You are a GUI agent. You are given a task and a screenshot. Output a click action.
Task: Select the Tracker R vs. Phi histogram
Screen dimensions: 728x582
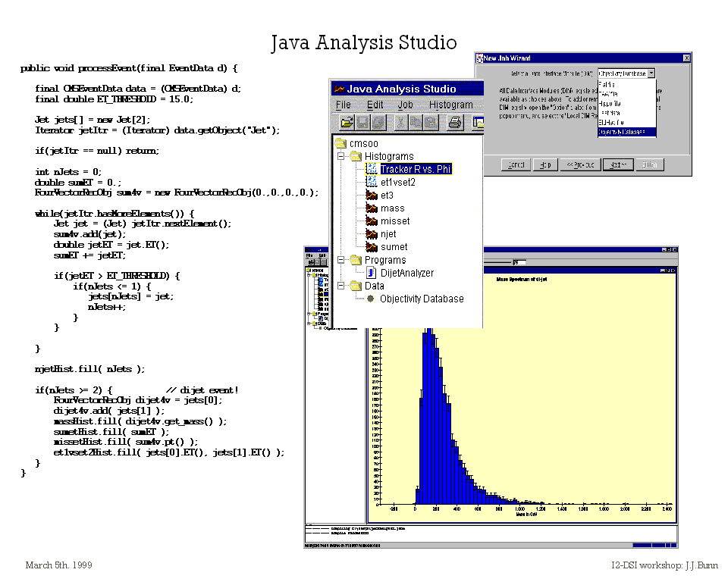point(416,169)
